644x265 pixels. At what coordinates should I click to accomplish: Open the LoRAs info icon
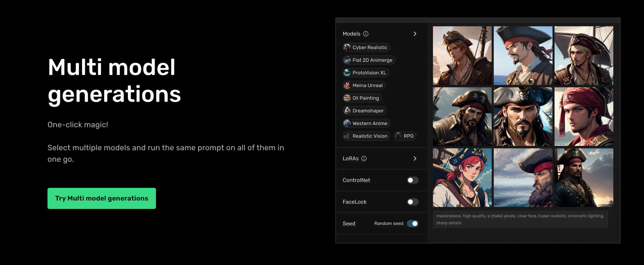[x=364, y=158]
